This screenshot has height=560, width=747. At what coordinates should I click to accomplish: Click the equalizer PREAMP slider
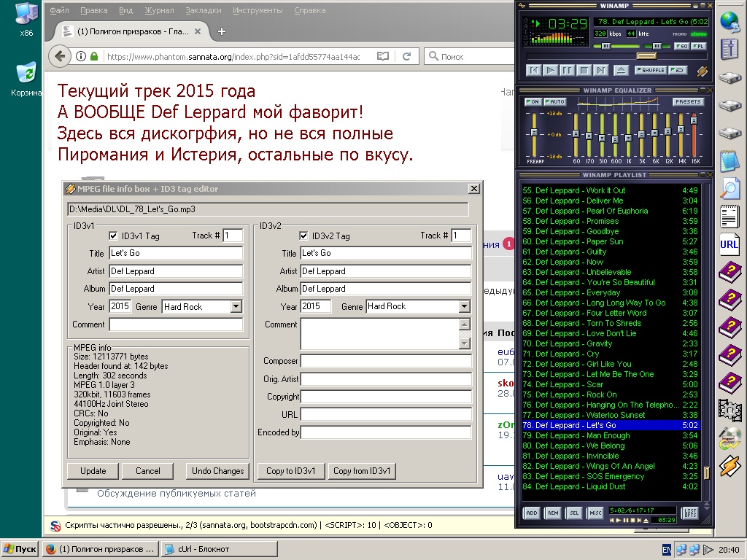pyautogui.click(x=534, y=135)
